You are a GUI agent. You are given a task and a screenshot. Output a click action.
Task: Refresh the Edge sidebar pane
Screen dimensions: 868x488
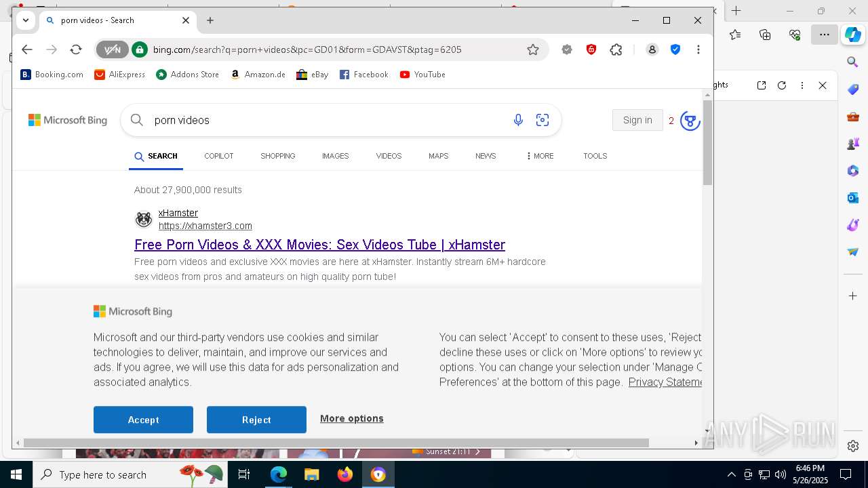(x=782, y=85)
